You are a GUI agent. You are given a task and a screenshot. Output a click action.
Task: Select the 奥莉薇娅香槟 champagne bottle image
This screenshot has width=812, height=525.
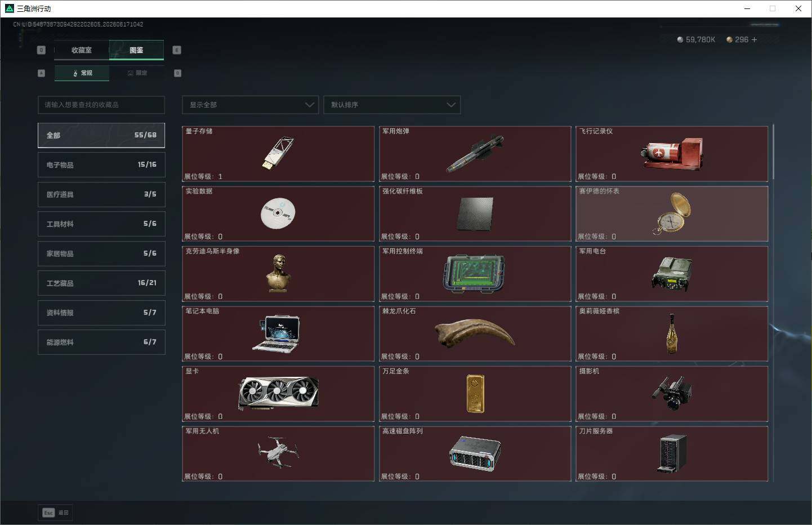pos(672,334)
